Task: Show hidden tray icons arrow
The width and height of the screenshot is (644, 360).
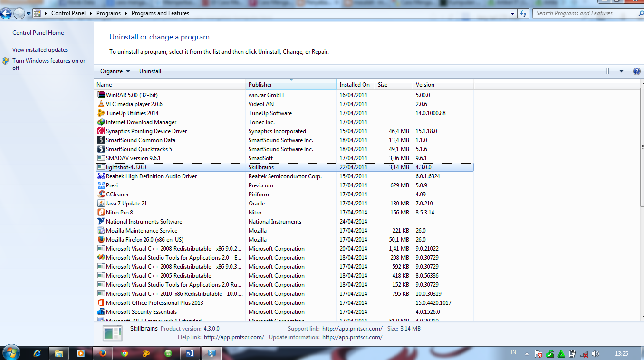Action: pos(527,354)
